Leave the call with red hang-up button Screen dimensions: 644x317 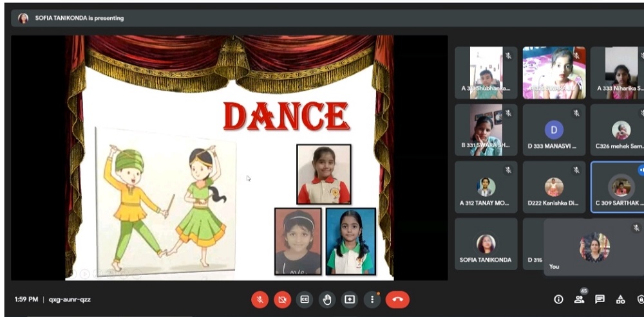(x=397, y=299)
